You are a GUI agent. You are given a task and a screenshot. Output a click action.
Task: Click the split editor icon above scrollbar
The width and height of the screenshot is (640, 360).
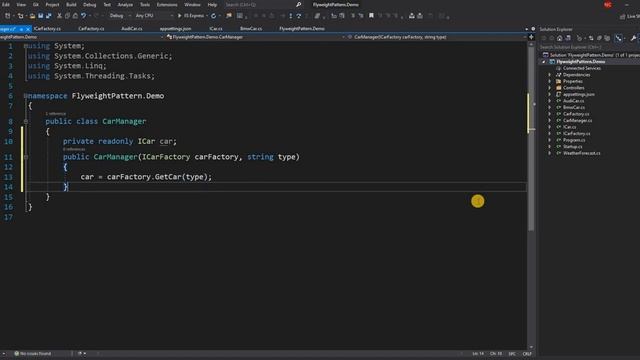pos(531,37)
